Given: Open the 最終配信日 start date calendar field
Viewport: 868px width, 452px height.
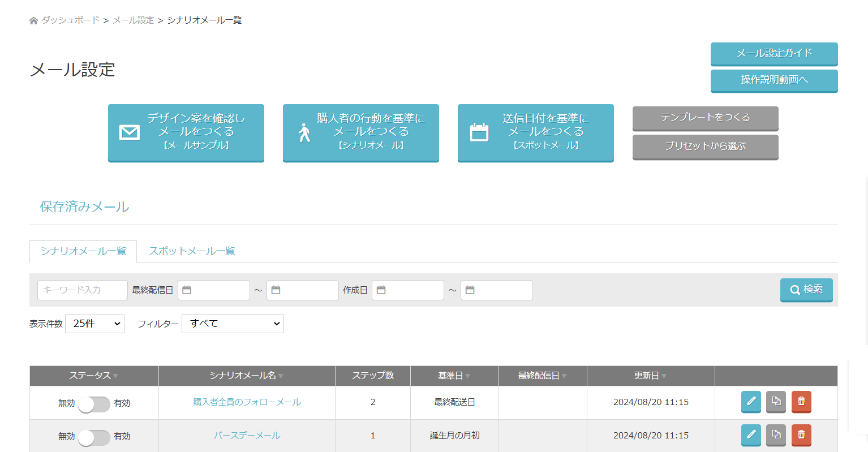Looking at the screenshot, I should tap(214, 290).
